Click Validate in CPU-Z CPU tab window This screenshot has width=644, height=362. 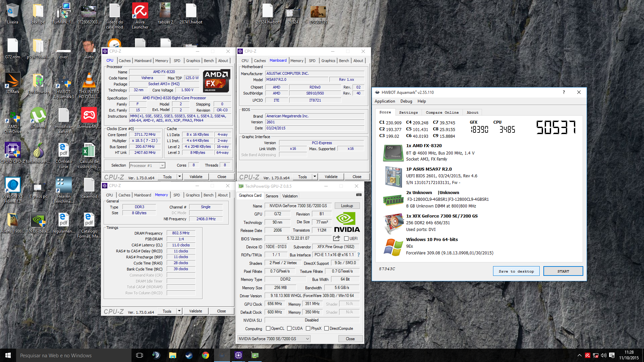196,177
